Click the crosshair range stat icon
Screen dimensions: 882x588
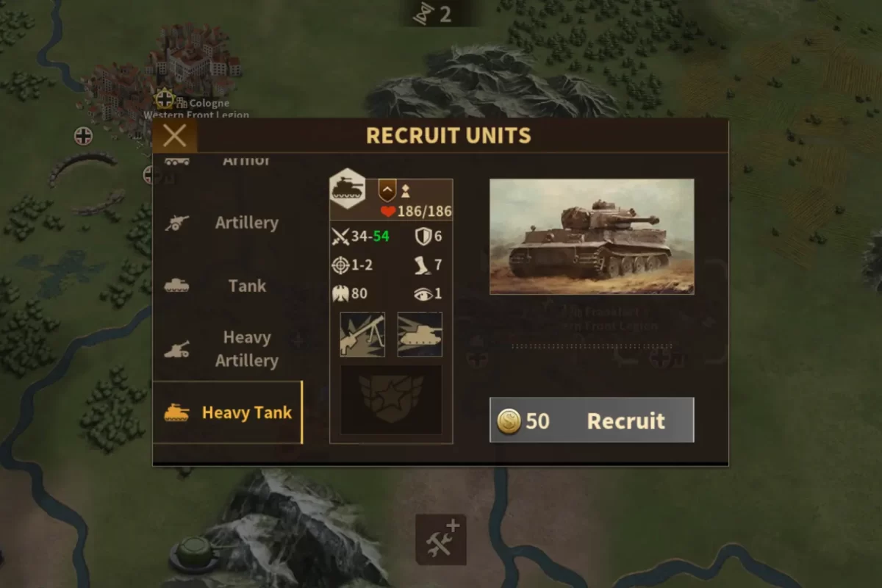tap(340, 265)
